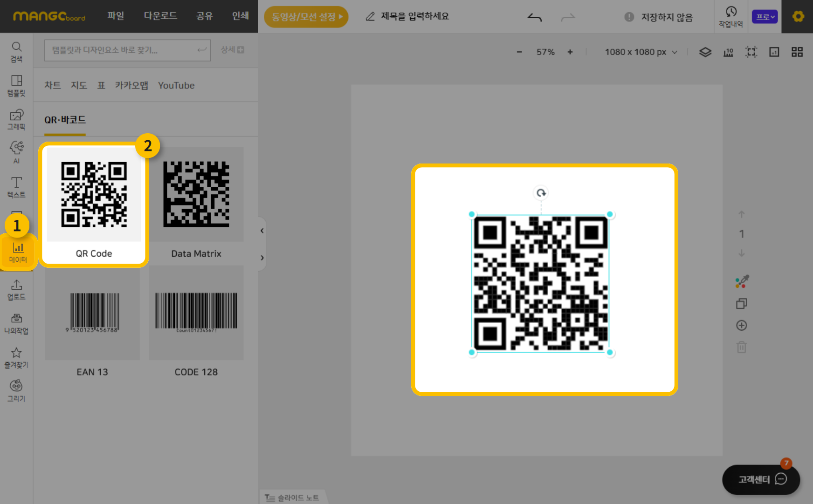
Task: Switch to the 차트 tab
Action: (53, 85)
